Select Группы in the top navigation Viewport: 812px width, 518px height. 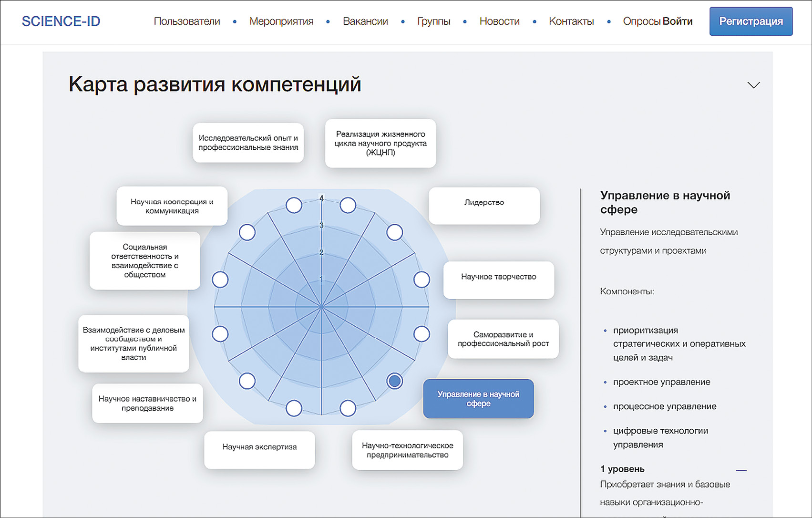pos(433,21)
